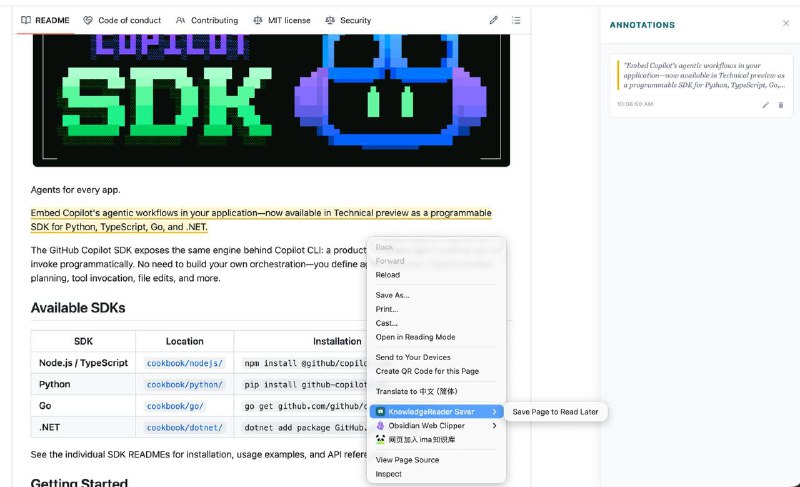Open the Security tab
The width and height of the screenshot is (800, 487).
click(x=348, y=20)
